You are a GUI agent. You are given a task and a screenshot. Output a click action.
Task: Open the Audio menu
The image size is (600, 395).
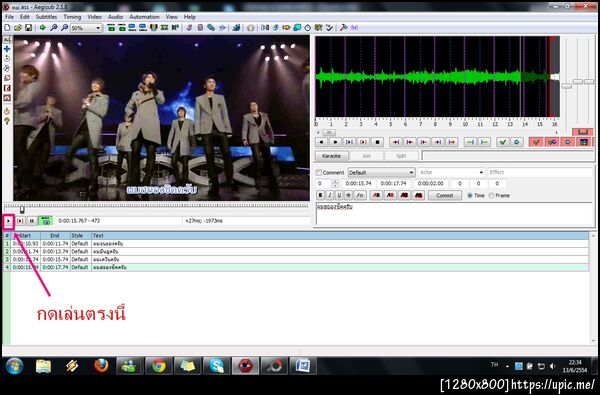click(x=115, y=17)
